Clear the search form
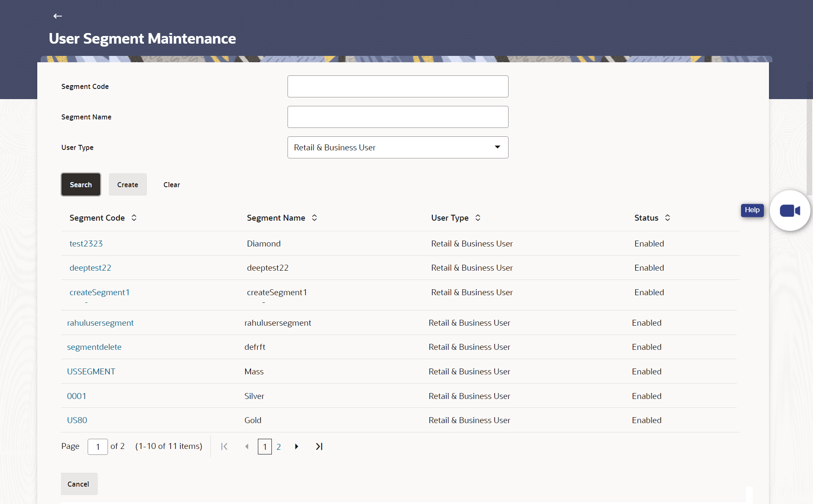Screen dimensions: 813x504 coord(171,185)
